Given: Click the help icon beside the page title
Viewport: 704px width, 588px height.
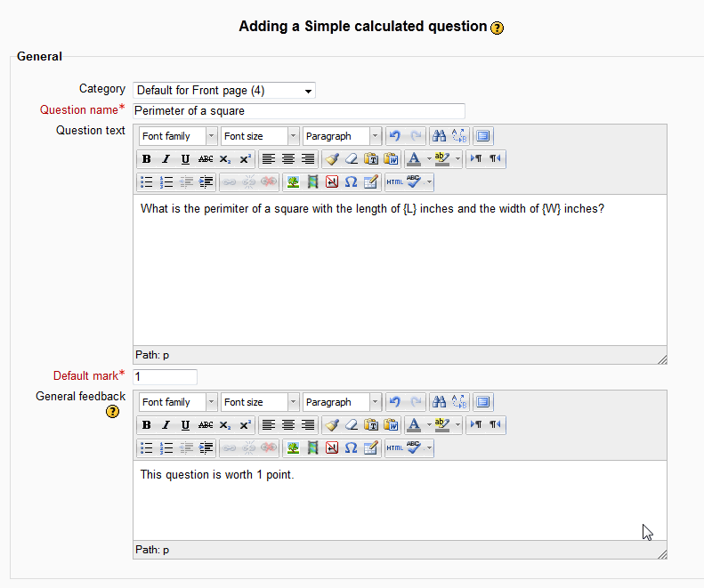Looking at the screenshot, I should [498, 28].
